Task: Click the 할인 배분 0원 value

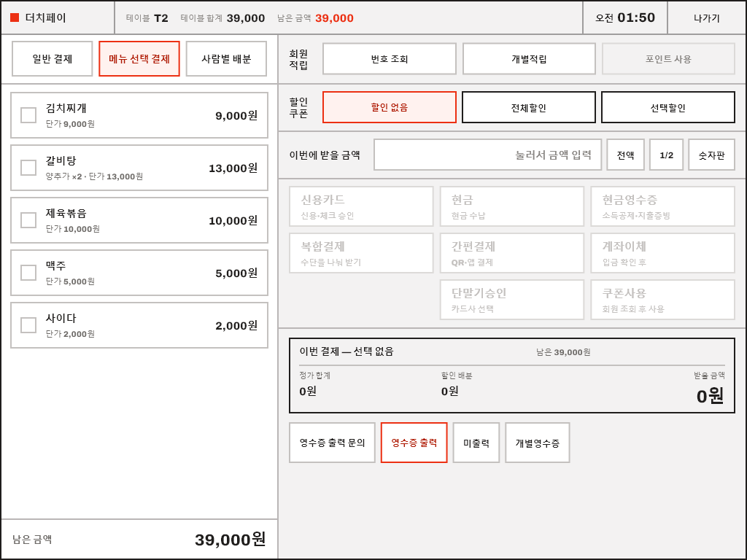Action: (449, 391)
